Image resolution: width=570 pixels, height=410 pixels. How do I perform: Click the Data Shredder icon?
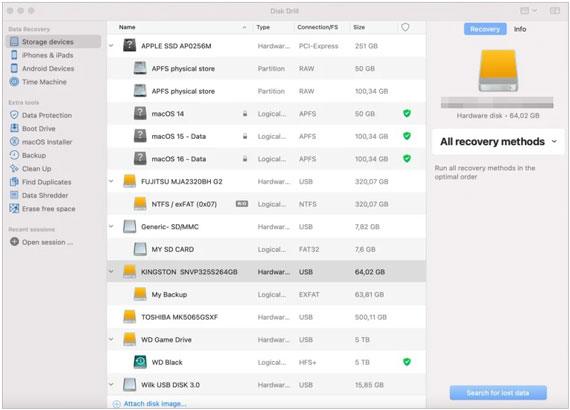click(14, 195)
